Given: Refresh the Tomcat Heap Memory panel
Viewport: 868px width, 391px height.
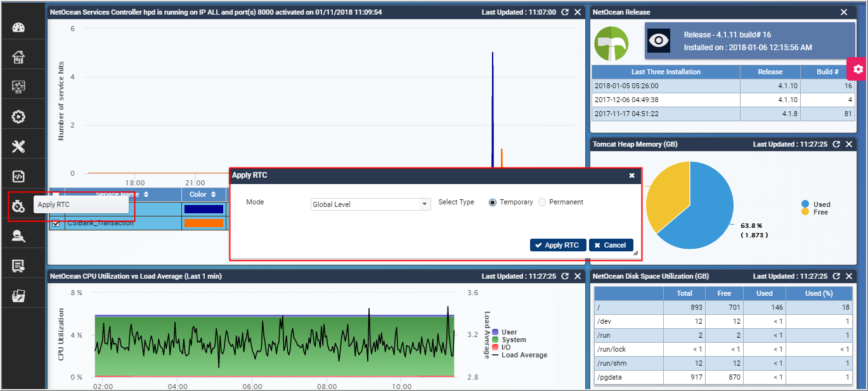Looking at the screenshot, I should (836, 144).
